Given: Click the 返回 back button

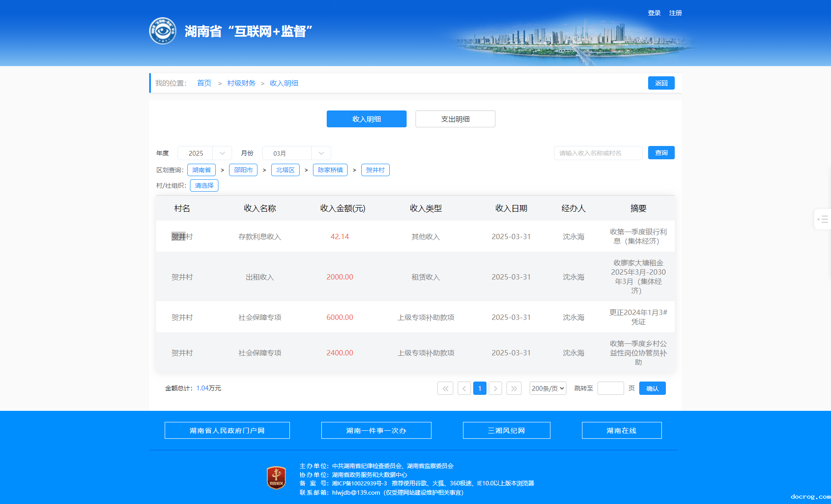Looking at the screenshot, I should tap(661, 83).
